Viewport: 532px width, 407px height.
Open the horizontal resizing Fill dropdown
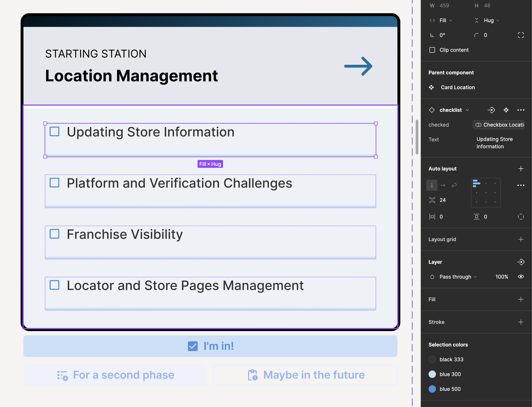tap(446, 20)
